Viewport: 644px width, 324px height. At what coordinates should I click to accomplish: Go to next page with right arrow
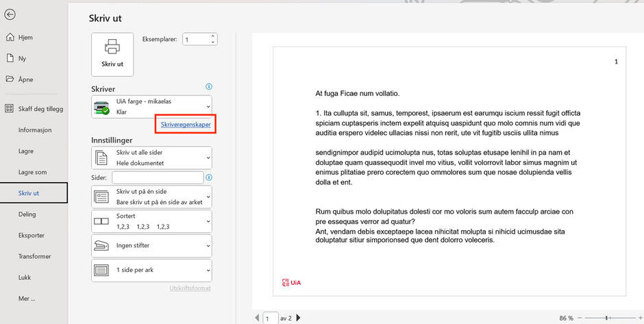point(299,318)
